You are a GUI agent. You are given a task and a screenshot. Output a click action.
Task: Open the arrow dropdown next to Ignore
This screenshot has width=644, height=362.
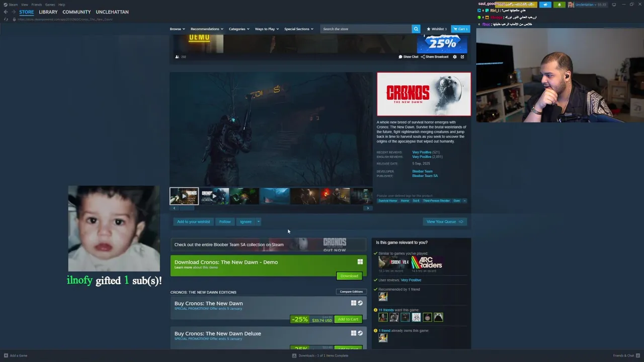point(259,222)
